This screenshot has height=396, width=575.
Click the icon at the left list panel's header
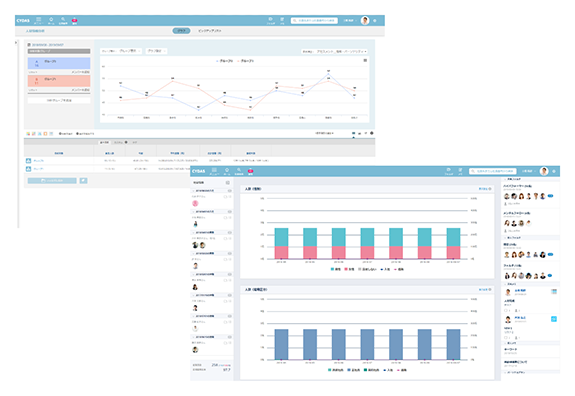click(x=228, y=183)
